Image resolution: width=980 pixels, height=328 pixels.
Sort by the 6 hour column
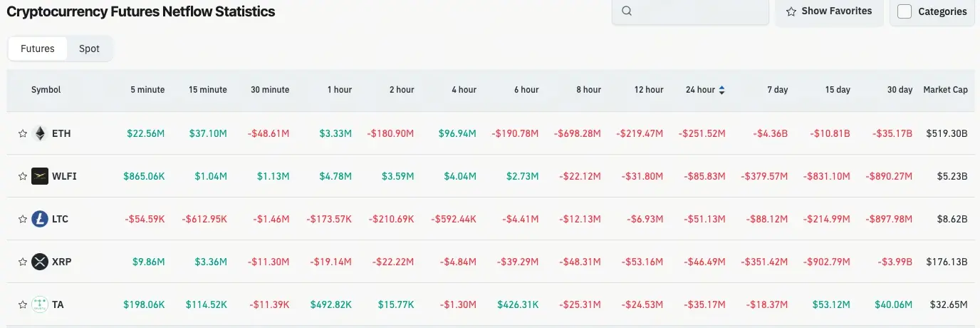[526, 90]
